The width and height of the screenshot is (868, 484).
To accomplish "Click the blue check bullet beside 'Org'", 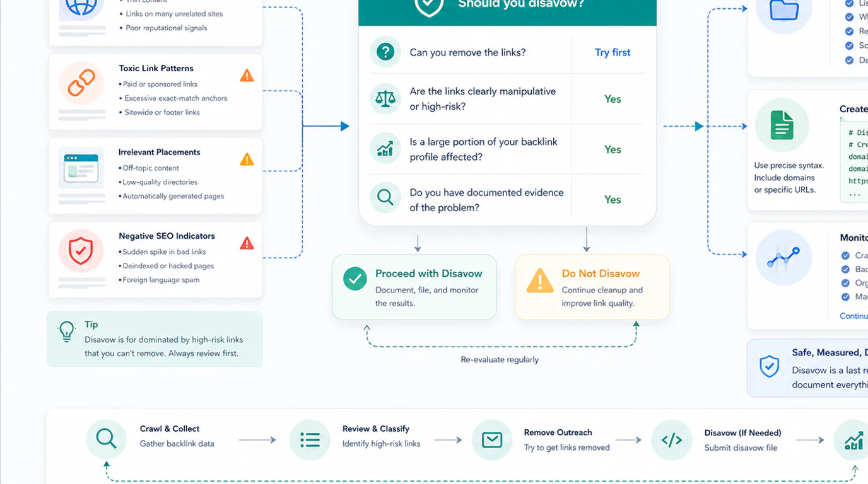I will click(845, 283).
